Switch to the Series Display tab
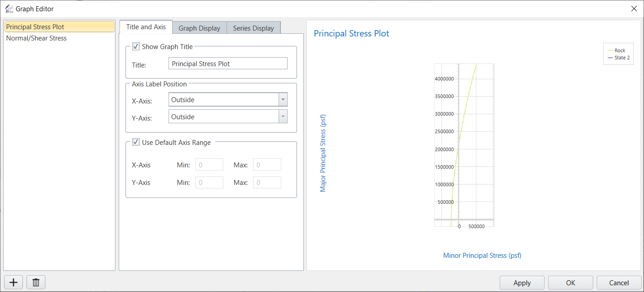The height and width of the screenshot is (292, 644). (253, 27)
